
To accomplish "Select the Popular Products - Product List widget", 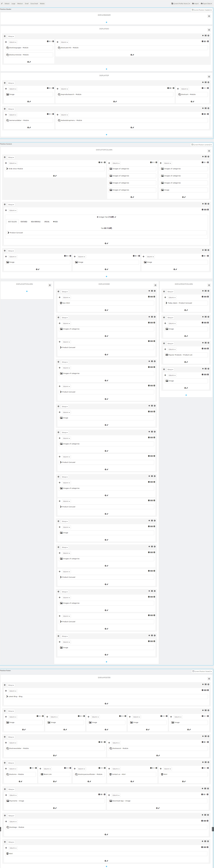I will click(x=186, y=355).
